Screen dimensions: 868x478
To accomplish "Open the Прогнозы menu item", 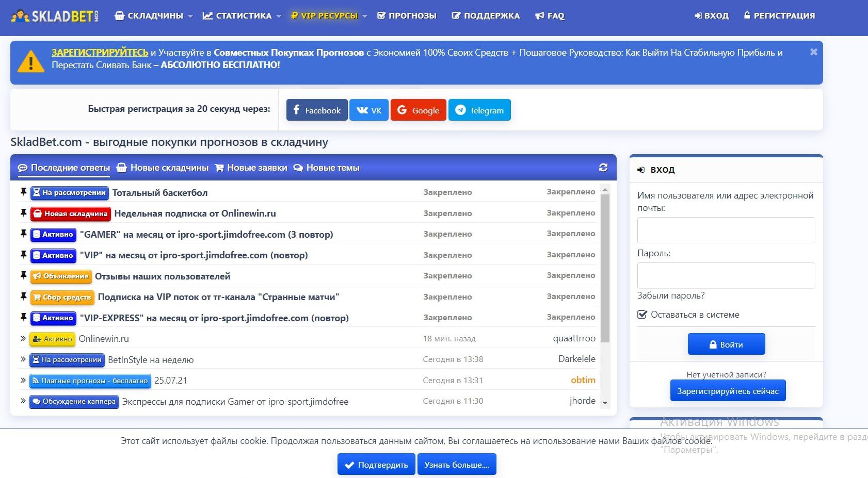I will pos(407,16).
